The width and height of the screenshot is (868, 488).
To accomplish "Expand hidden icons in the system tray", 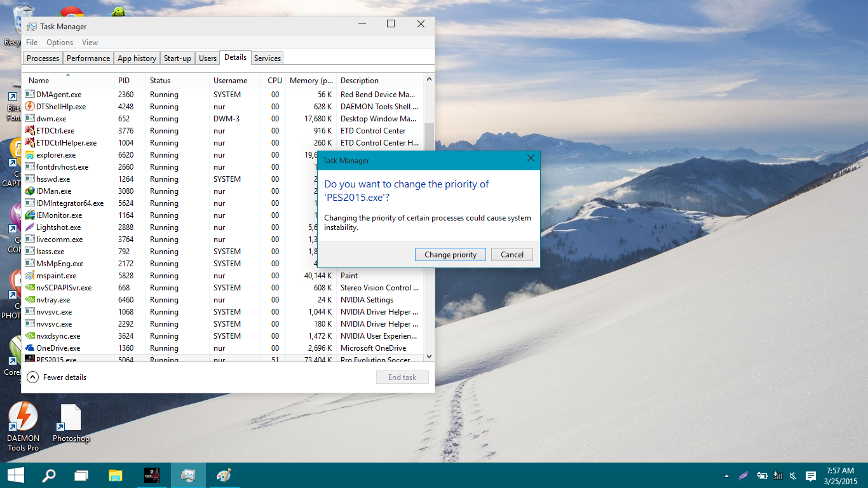I will pyautogui.click(x=726, y=475).
